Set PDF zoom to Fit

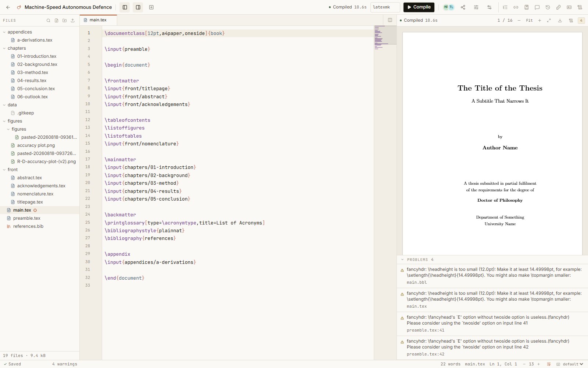[x=529, y=20]
